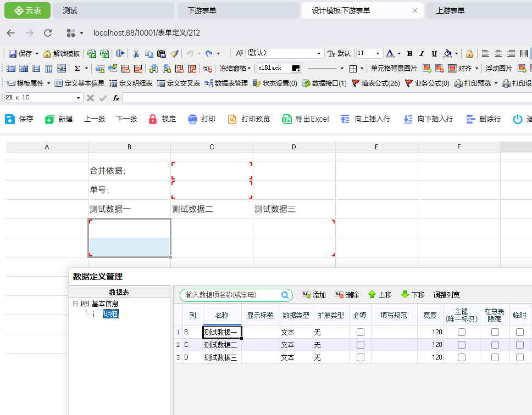The height and width of the screenshot is (415, 532).
Task: Switch to the 上游表单 tab
Action: click(x=479, y=10)
